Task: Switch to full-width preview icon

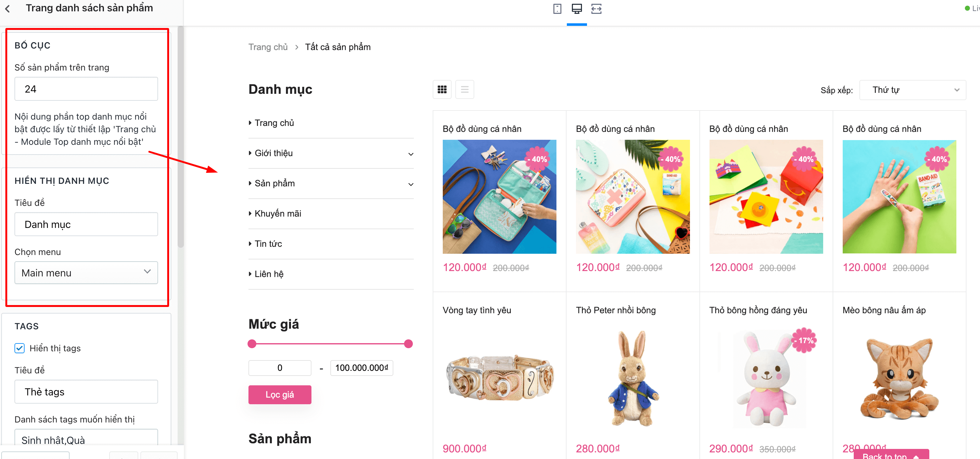Action: pos(596,9)
